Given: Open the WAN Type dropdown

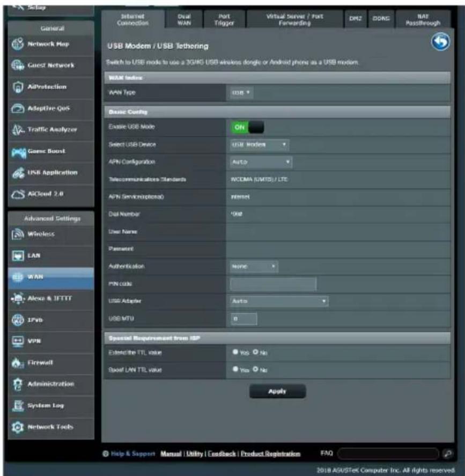Looking at the screenshot, I should pos(241,92).
